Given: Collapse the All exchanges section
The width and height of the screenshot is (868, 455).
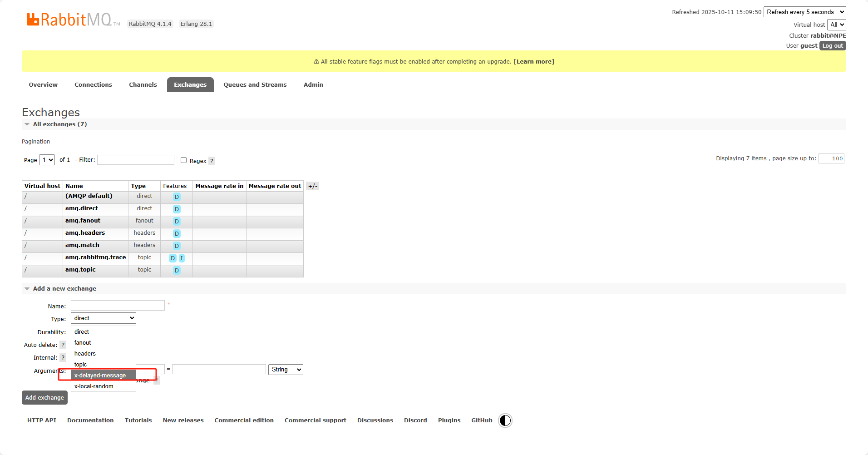Looking at the screenshot, I should (x=27, y=124).
